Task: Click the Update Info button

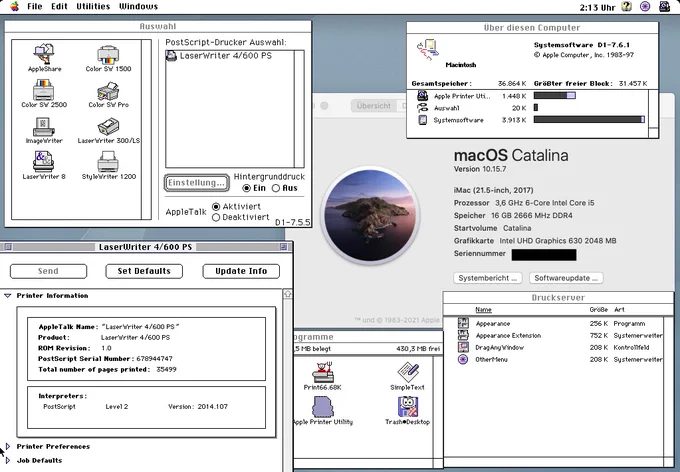Action: (x=241, y=271)
